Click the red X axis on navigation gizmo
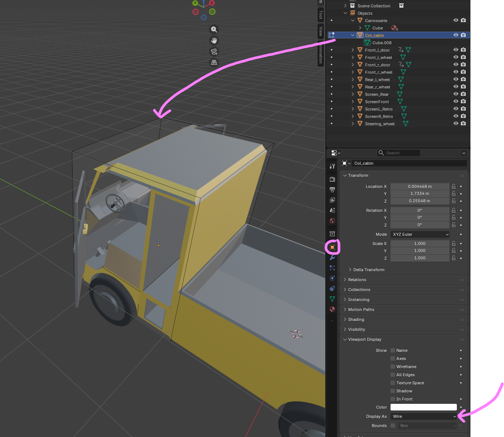Screen dimensions: 504x437 pyautogui.click(x=212, y=3)
